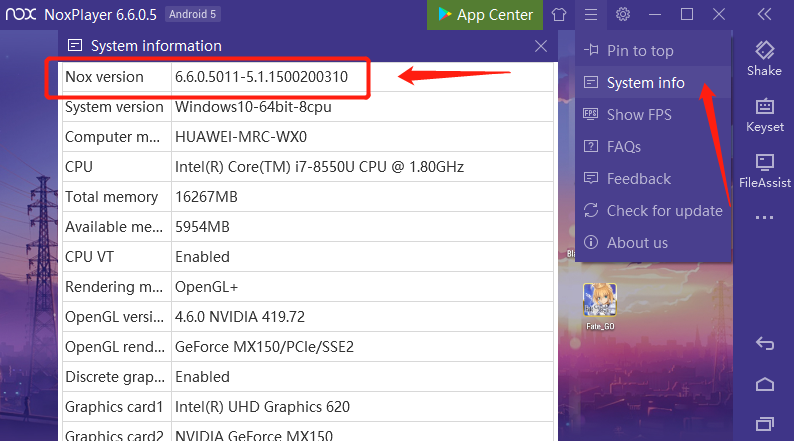Select Pin to top in menu
This screenshot has width=794, height=441.
pyautogui.click(x=653, y=51)
